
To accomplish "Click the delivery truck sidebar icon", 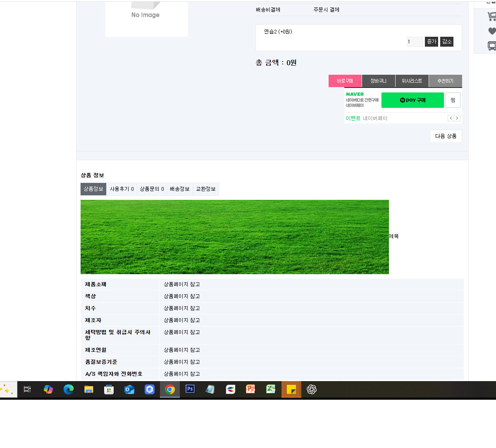I will pyautogui.click(x=492, y=46).
